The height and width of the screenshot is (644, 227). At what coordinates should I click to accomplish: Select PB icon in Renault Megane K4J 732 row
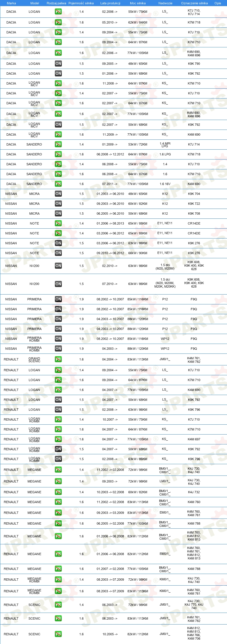pos(58,492)
